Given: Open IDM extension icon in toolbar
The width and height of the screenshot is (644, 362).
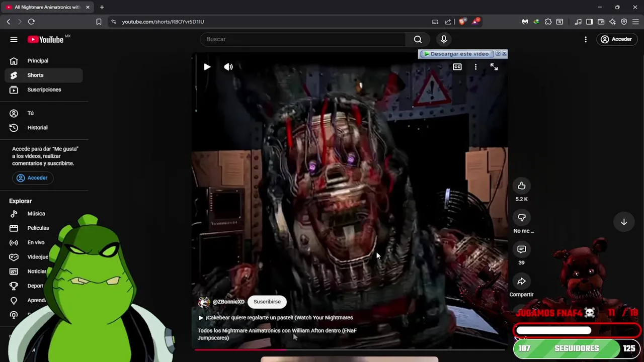Looking at the screenshot, I should coord(536,22).
